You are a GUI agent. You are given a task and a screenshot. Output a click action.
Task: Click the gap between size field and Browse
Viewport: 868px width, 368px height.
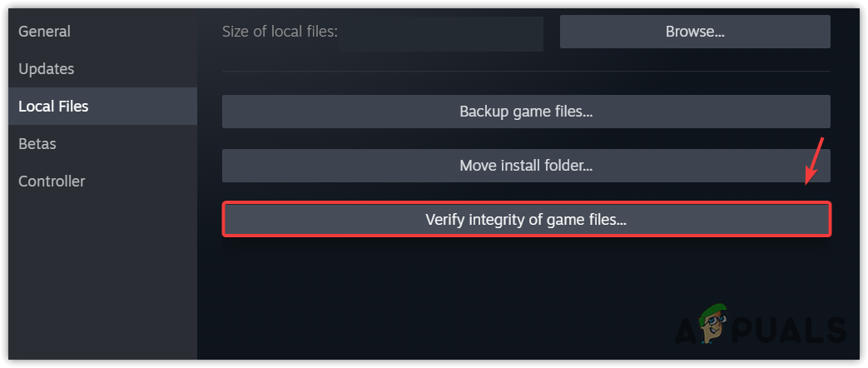552,33
